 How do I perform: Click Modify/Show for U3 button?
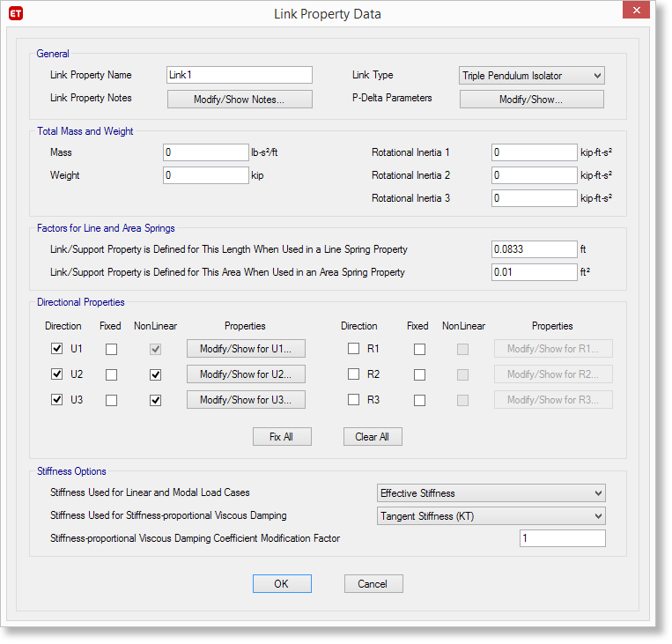246,400
